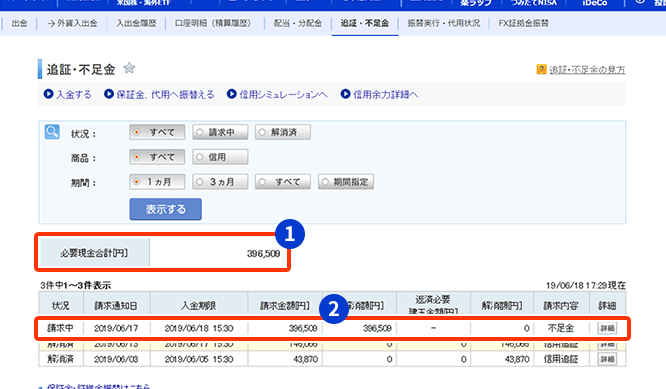The height and width of the screenshot is (389, 666).
Task: Open 振替実行・代用状況 tab
Action: pos(443,23)
